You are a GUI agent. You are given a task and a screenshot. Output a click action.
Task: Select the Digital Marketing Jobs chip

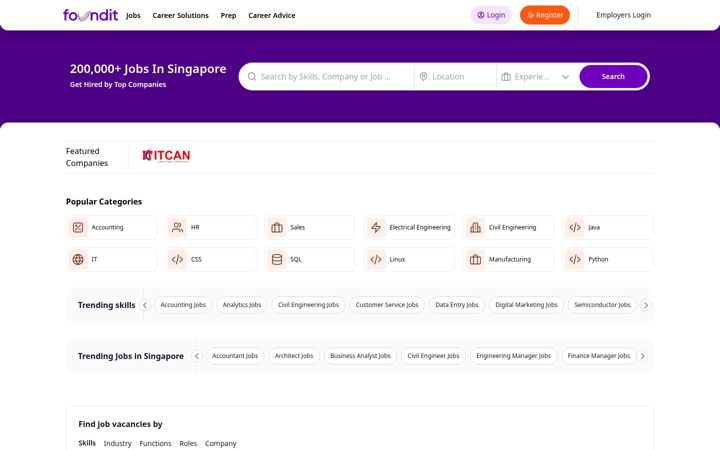526,305
